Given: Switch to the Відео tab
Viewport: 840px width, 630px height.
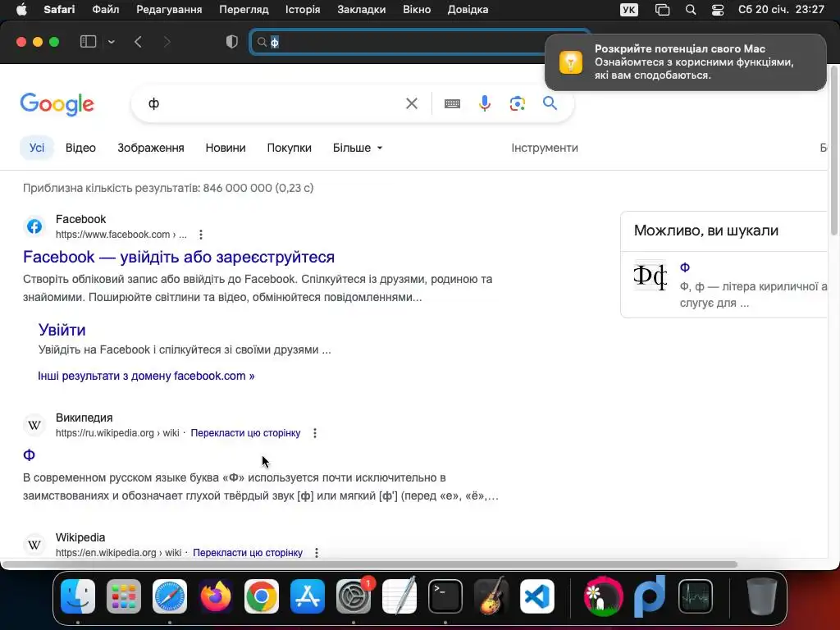Looking at the screenshot, I should [81, 148].
